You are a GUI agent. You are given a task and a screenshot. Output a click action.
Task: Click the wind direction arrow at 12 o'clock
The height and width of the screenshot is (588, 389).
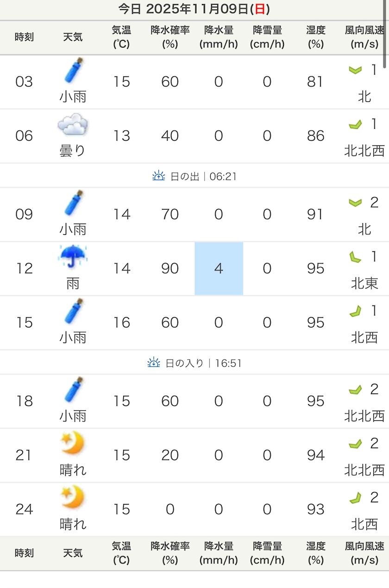pos(355,257)
